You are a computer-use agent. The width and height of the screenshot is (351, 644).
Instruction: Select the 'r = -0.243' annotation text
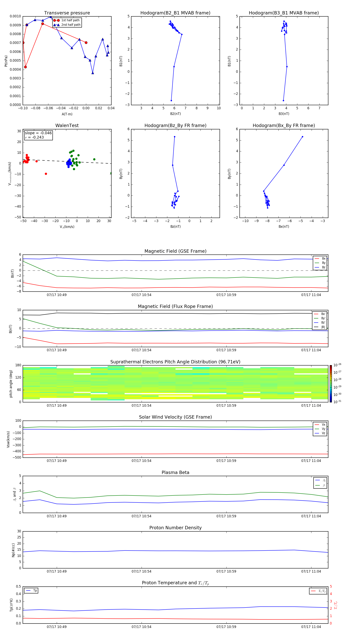click(35, 137)
